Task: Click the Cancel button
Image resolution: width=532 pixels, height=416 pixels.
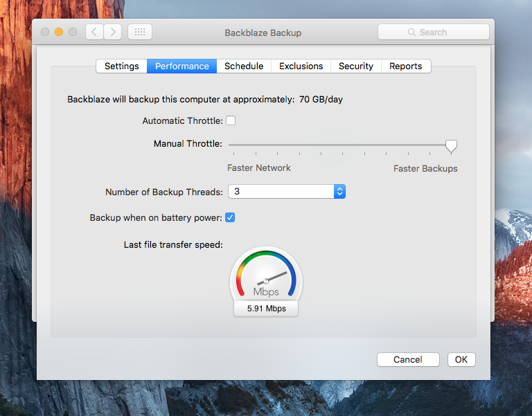Action: [408, 359]
